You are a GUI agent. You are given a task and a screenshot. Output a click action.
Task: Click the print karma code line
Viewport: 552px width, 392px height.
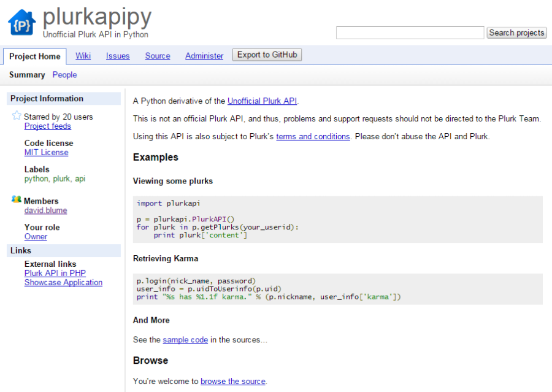tap(269, 297)
